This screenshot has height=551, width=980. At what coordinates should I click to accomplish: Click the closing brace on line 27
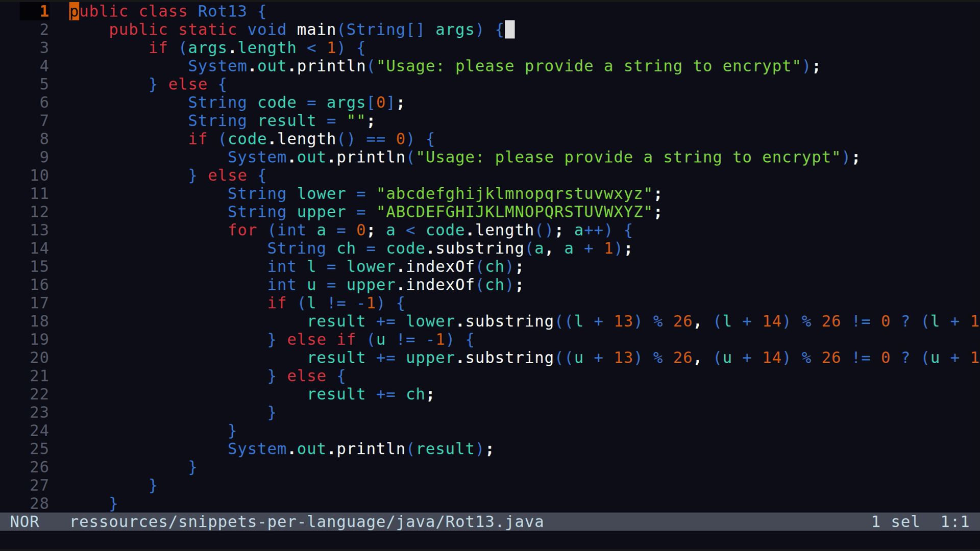pyautogui.click(x=153, y=485)
